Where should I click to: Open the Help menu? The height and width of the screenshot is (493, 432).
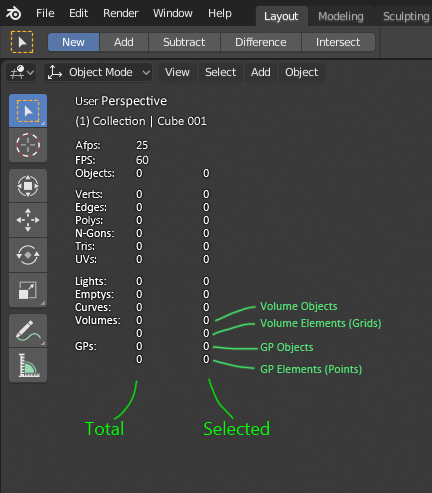point(220,13)
